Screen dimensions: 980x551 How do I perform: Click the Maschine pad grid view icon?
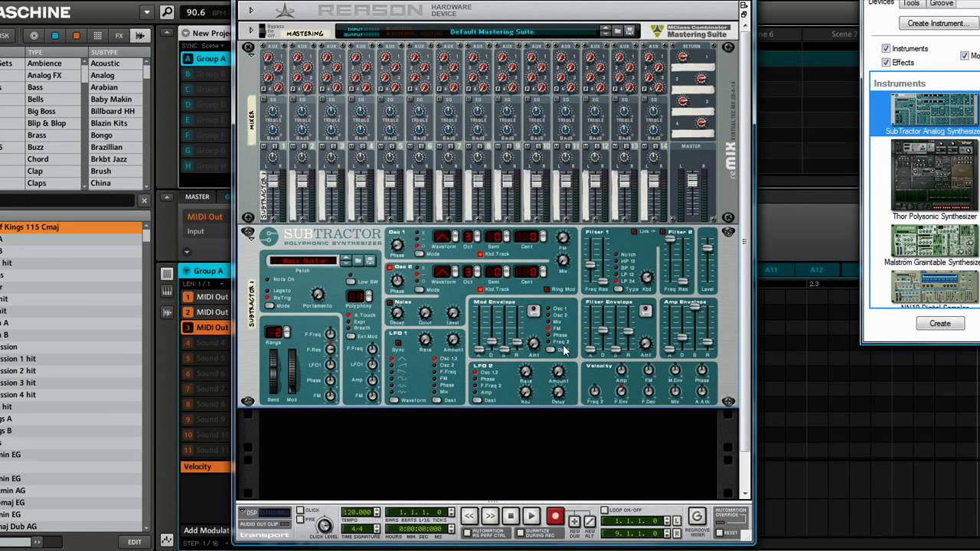click(167, 273)
